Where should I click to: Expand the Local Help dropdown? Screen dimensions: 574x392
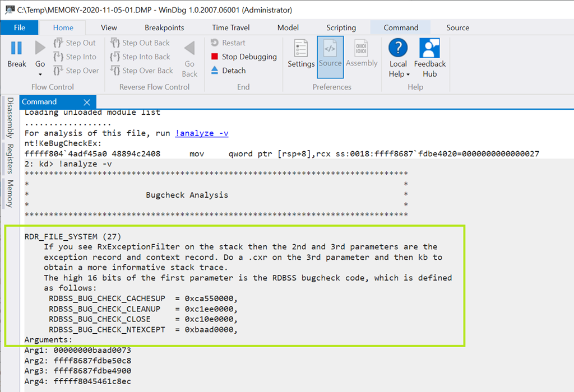pos(408,74)
